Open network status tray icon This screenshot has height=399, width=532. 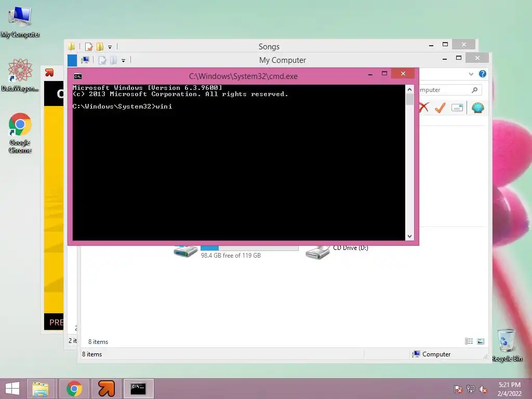(x=471, y=389)
